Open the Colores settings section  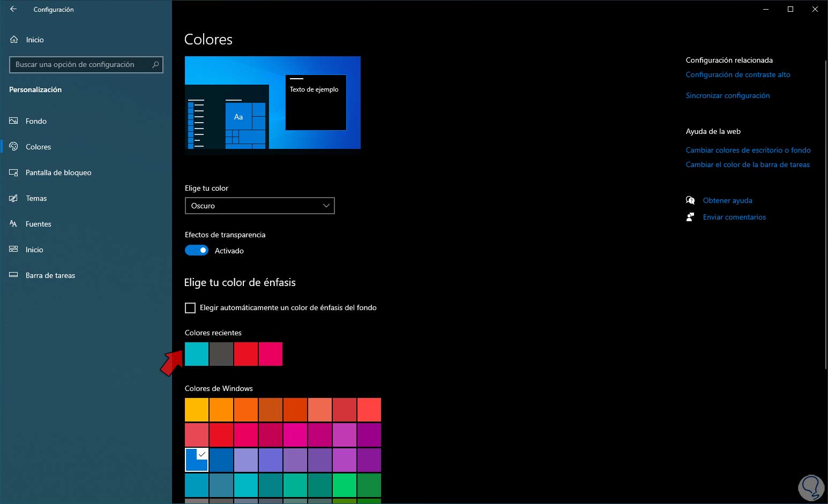pyautogui.click(x=38, y=147)
